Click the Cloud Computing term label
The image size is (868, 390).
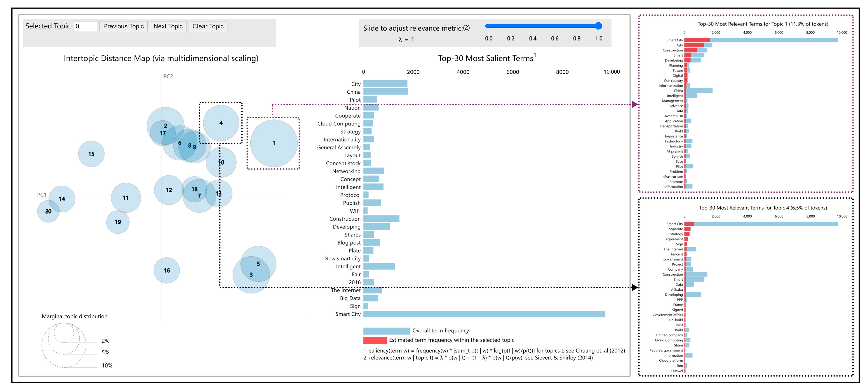coord(339,124)
